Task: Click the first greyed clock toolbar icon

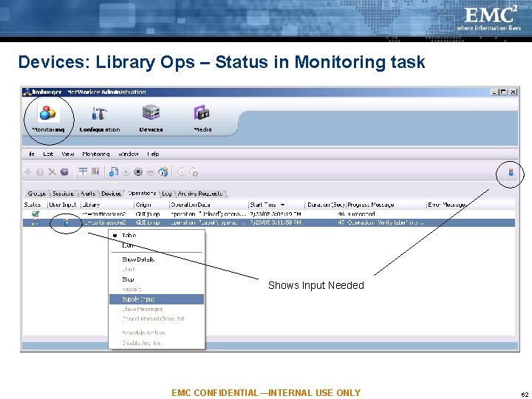Action: (182, 172)
